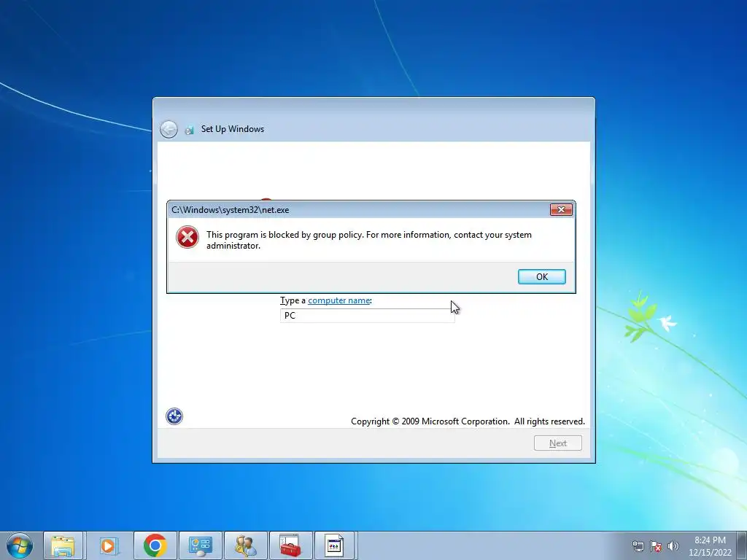
Task: Open the Windows Start menu orb
Action: pyautogui.click(x=20, y=545)
